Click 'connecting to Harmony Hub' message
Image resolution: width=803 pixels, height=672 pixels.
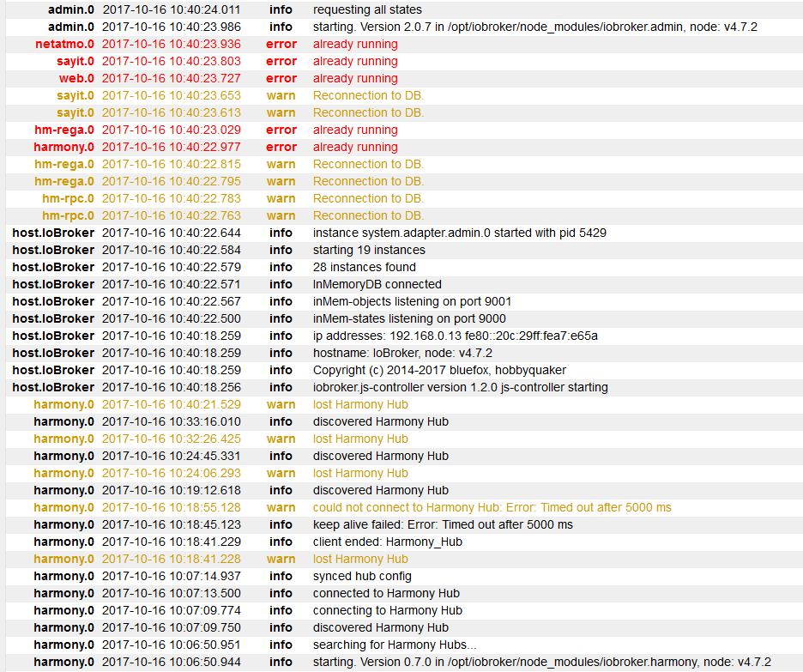click(388, 610)
